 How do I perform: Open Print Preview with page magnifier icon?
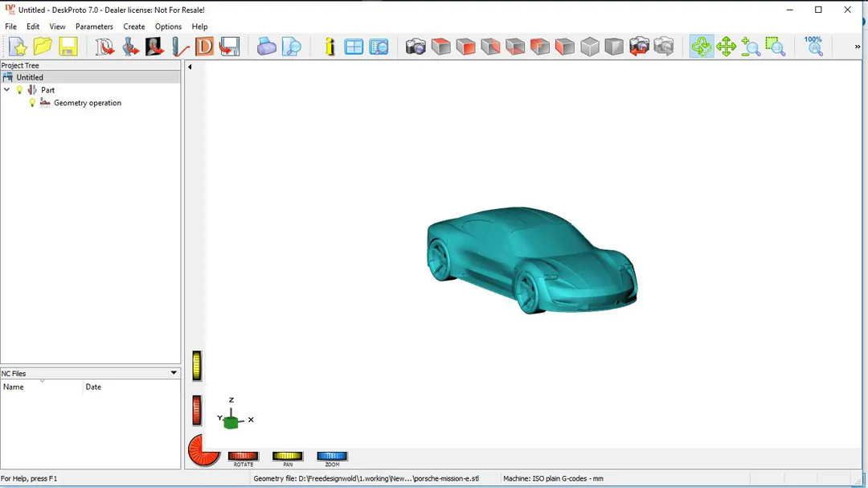(x=291, y=47)
